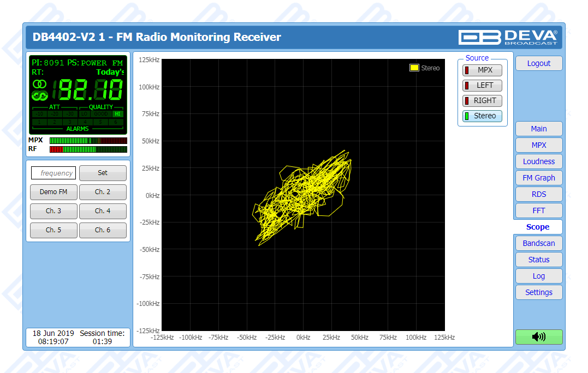
Task: Click Set to apply frequency
Action: point(103,173)
